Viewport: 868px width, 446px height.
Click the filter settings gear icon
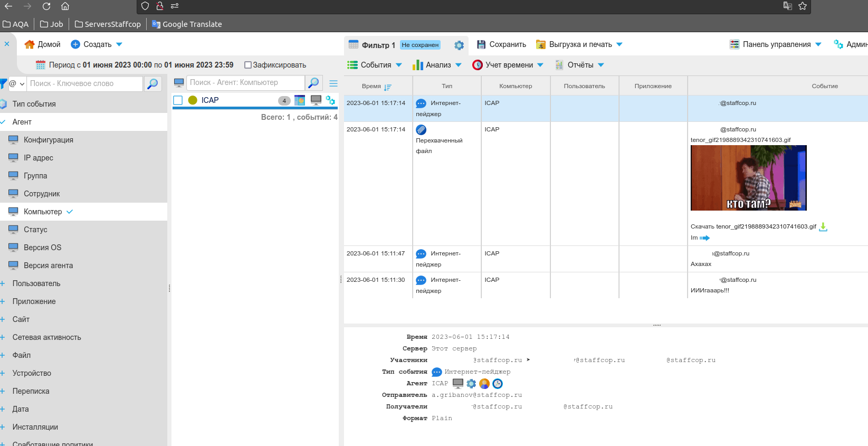[x=459, y=45]
